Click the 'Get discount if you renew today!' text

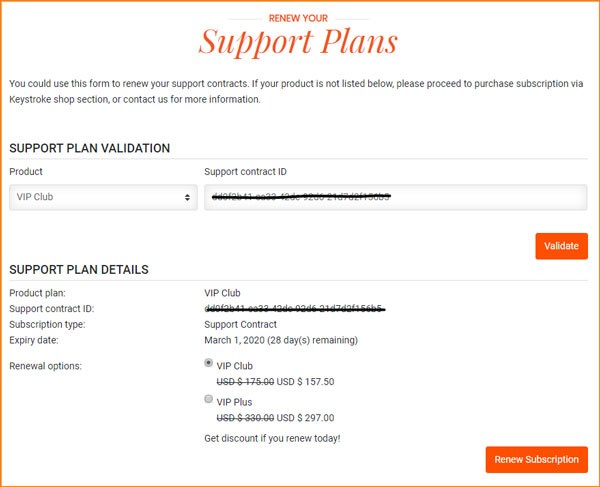272,438
